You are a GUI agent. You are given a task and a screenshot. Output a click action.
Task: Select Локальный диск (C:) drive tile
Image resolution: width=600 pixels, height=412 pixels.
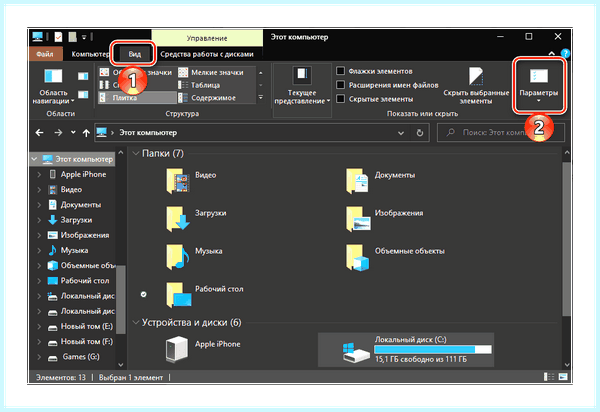coord(406,349)
